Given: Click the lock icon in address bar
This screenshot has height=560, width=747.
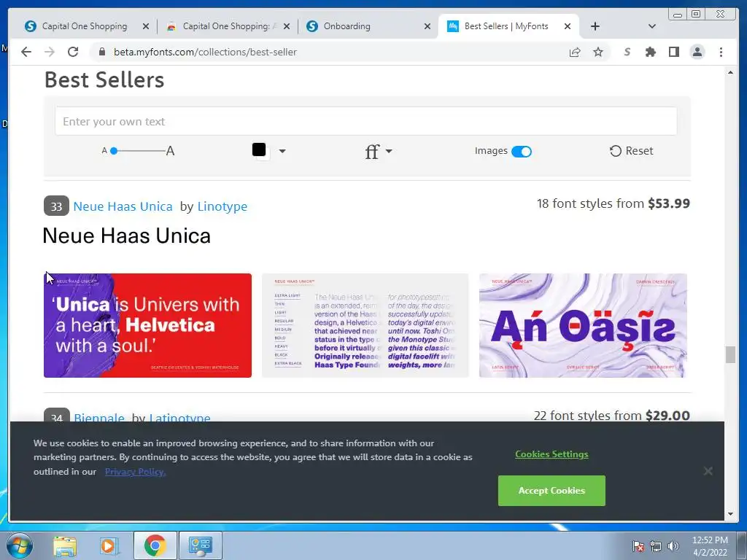Looking at the screenshot, I should coord(101,52).
